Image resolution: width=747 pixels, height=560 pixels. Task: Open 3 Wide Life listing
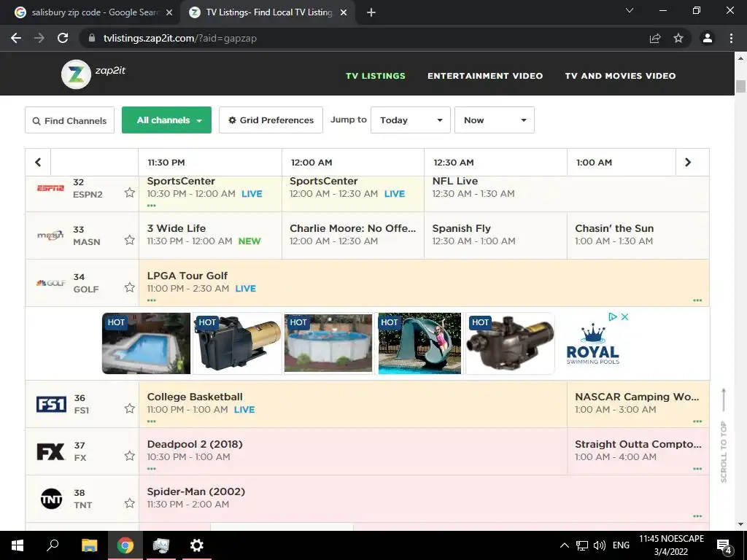point(210,236)
